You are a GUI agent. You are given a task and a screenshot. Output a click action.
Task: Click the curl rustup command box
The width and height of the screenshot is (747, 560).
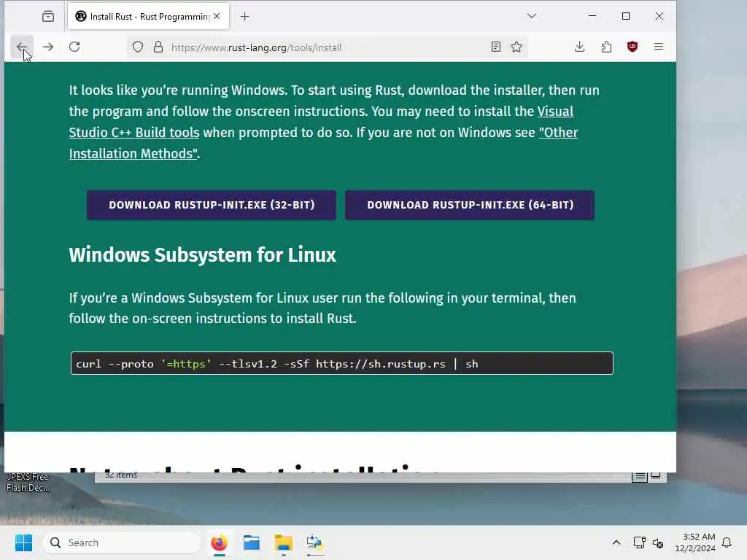(341, 363)
